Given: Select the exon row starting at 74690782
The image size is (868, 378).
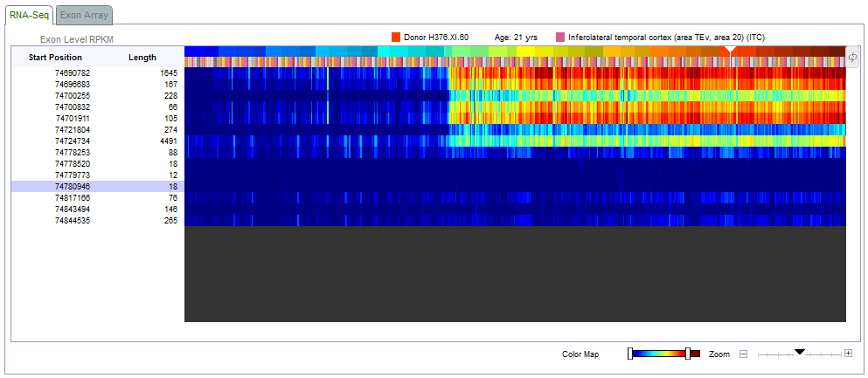Looking at the screenshot, I should [x=97, y=73].
